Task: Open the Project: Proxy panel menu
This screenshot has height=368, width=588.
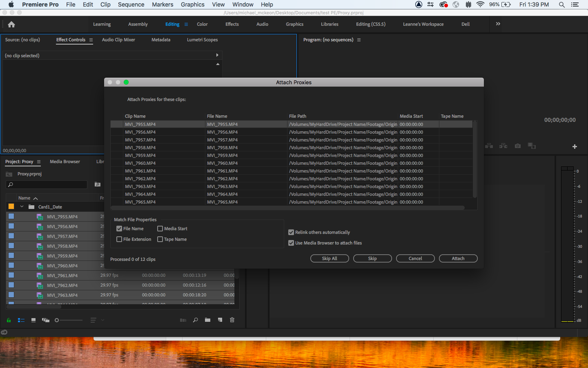Action: pos(39,162)
